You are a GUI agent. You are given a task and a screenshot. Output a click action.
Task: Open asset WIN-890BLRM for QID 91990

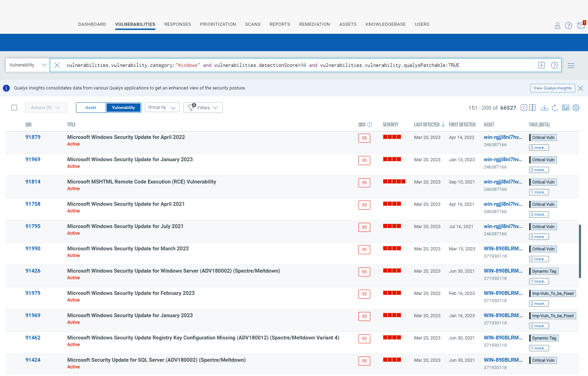click(x=503, y=249)
